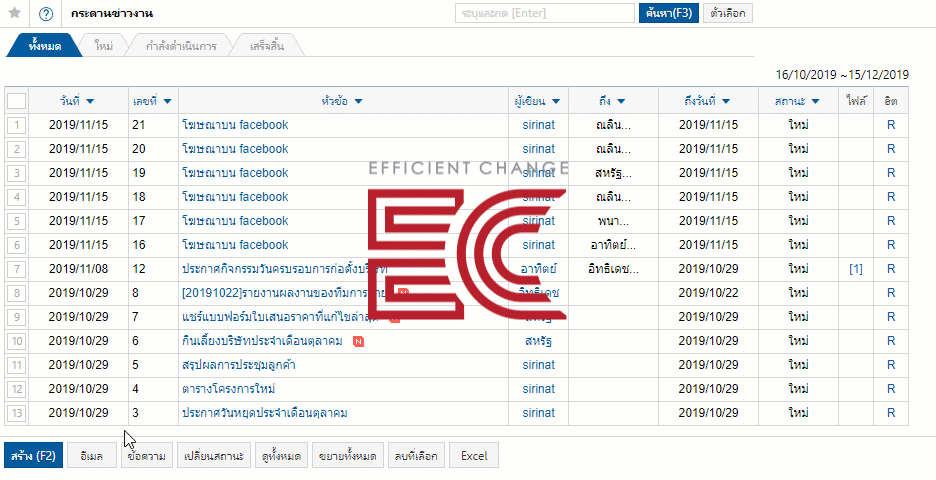The image size is (936, 480).
Task: Click the ข้อความ button
Action: click(x=147, y=456)
